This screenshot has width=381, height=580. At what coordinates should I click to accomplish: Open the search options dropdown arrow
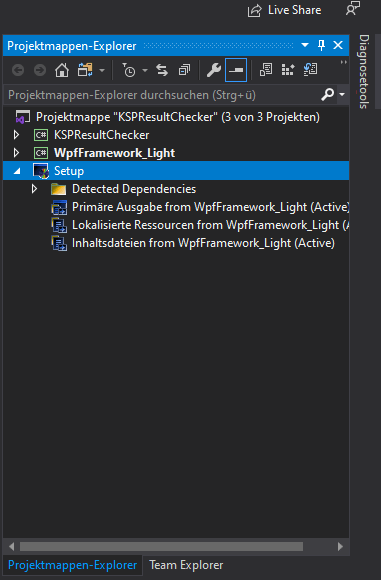(342, 95)
